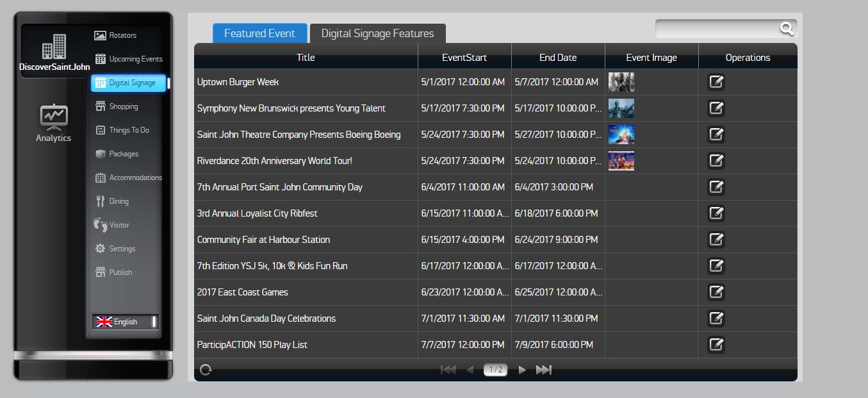Switch to Digital Signage Features tab
Image resolution: width=868 pixels, height=398 pixels.
[x=378, y=33]
